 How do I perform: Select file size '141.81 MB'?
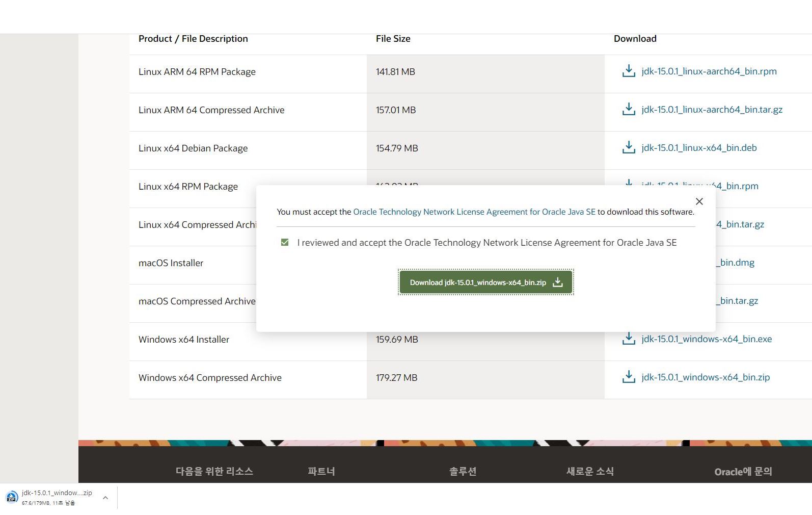395,72
